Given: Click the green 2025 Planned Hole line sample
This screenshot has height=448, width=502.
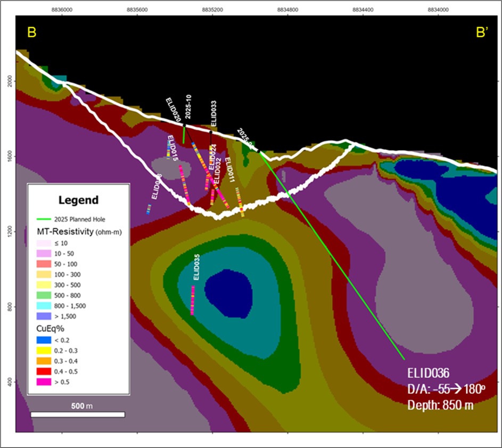Looking at the screenshot, I should click(x=44, y=219).
